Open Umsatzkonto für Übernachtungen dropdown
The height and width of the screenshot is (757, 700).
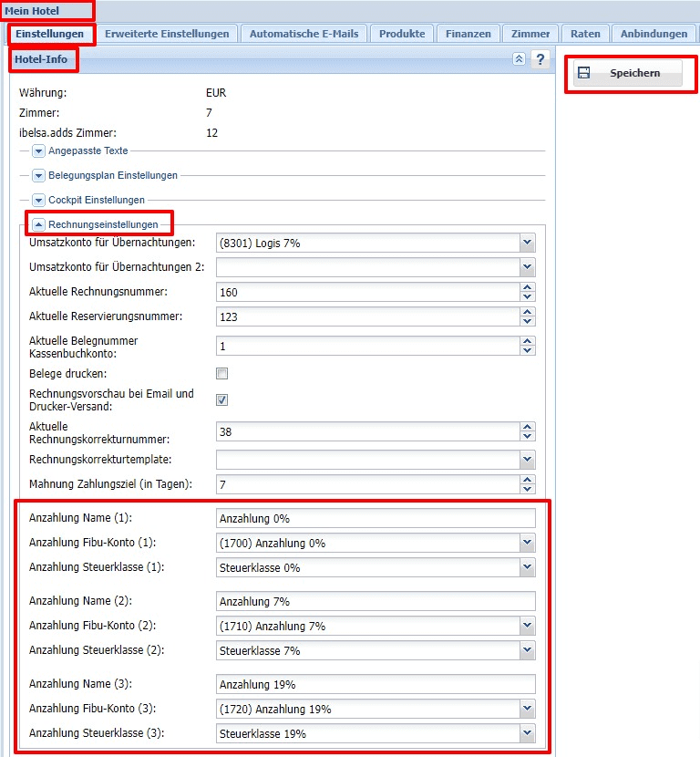(527, 243)
